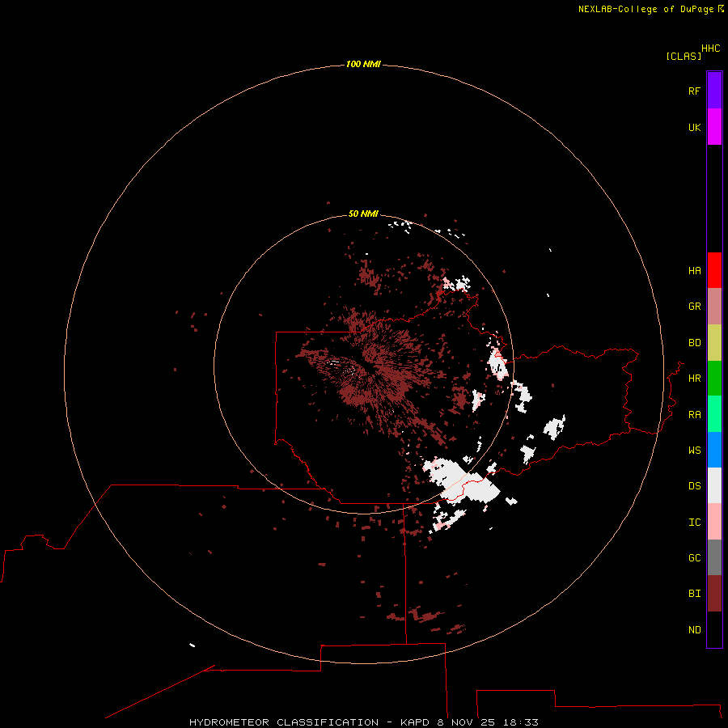Click the 18:33 timestamp text
Screen dimensions: 728x728
click(520, 722)
